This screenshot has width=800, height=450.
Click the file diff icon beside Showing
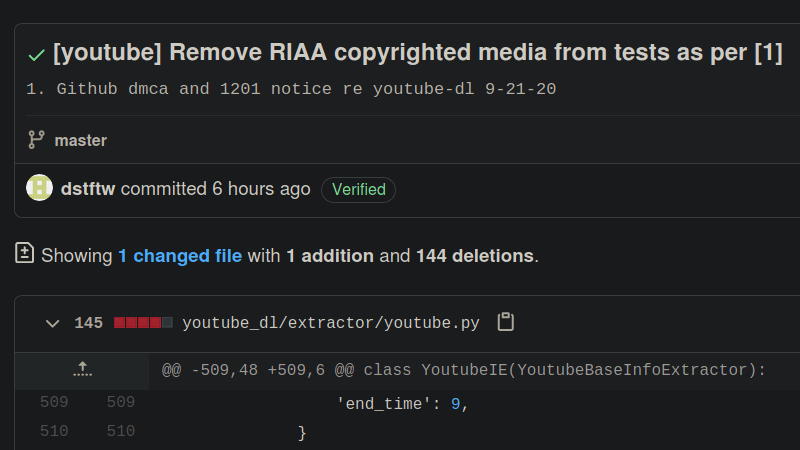(x=25, y=254)
